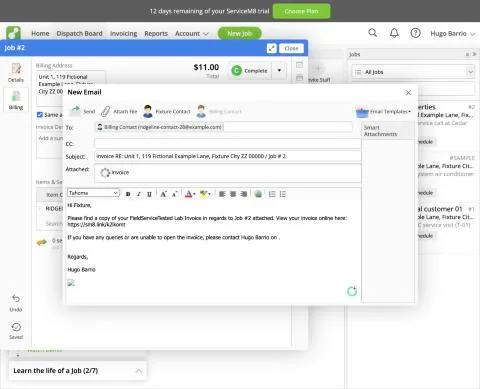
Task: Close the New Email dialog
Action: 408,93
